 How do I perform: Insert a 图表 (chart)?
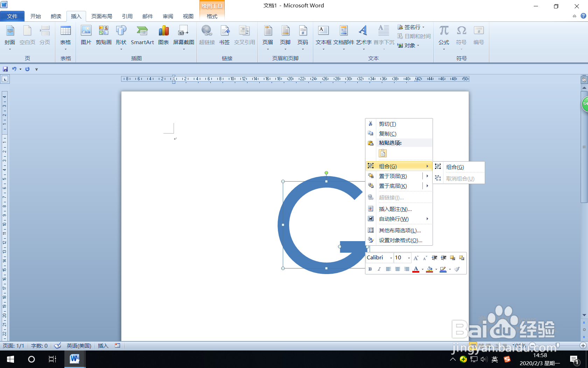coord(163,35)
